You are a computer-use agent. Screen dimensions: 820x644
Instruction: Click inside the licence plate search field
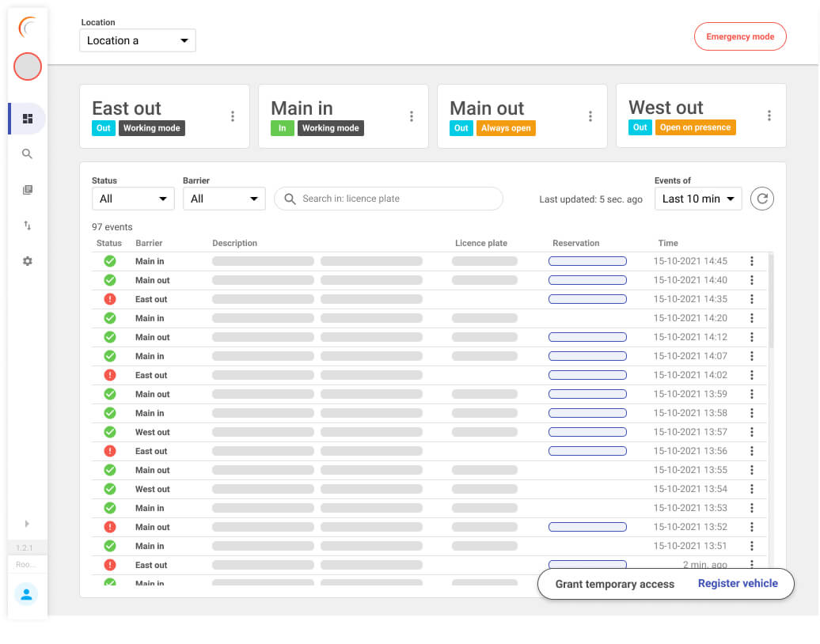click(388, 199)
